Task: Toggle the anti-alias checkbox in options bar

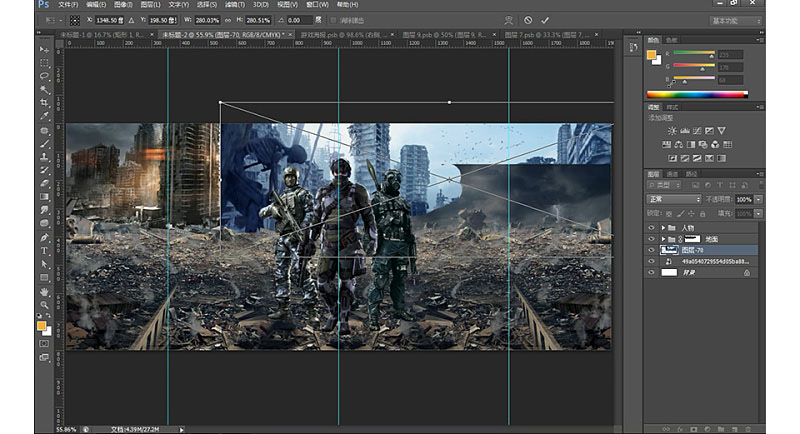Action: (x=334, y=20)
